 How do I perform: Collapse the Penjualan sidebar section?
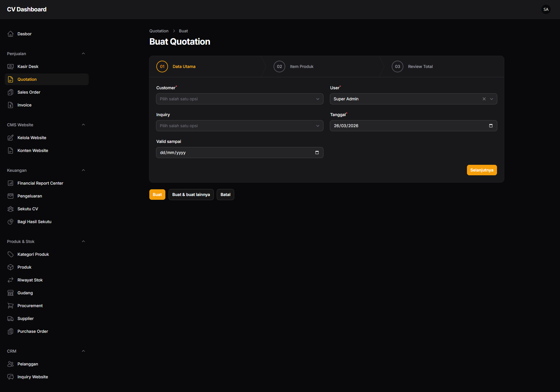tap(83, 54)
